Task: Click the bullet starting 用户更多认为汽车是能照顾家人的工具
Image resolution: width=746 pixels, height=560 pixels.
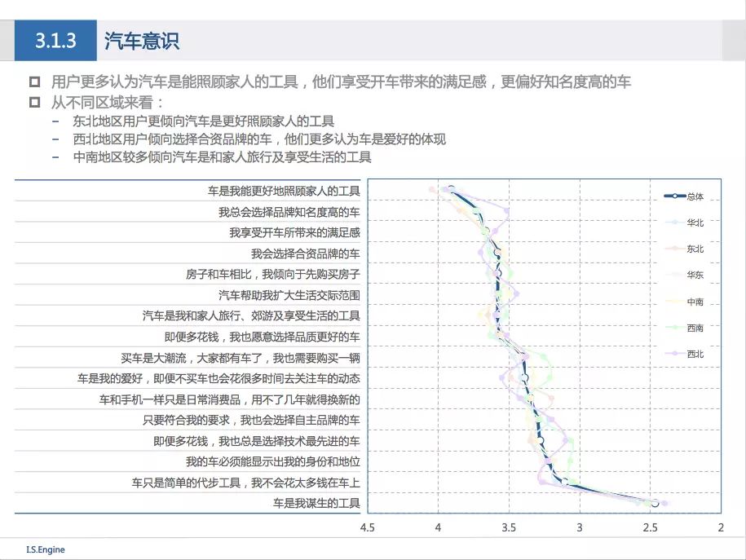Action: coord(341,82)
